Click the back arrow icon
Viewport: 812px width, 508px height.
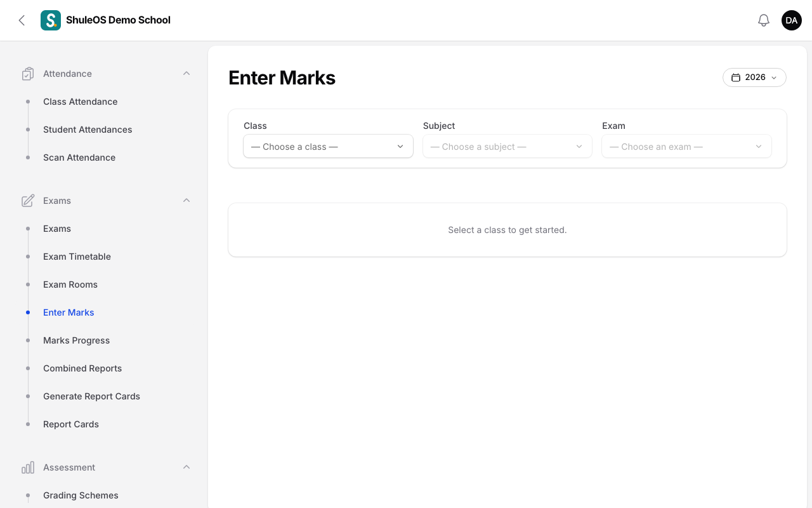(22, 20)
